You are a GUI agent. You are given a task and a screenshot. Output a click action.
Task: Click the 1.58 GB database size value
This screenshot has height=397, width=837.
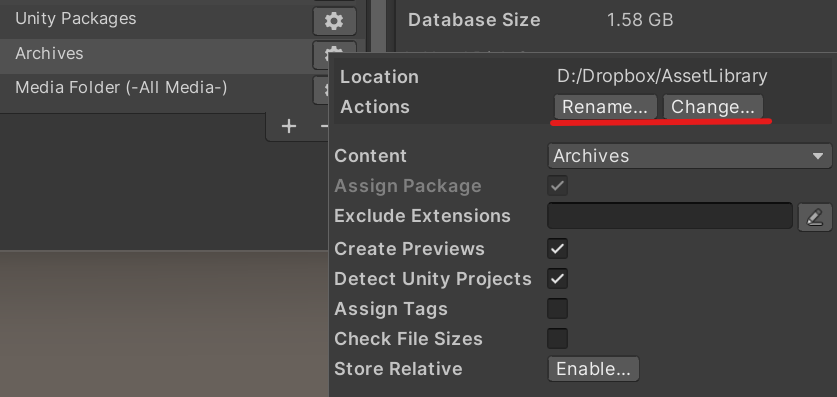[640, 20]
